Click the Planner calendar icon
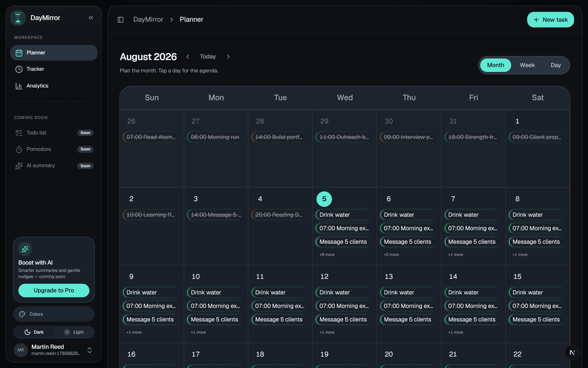588x368 pixels. (x=19, y=53)
